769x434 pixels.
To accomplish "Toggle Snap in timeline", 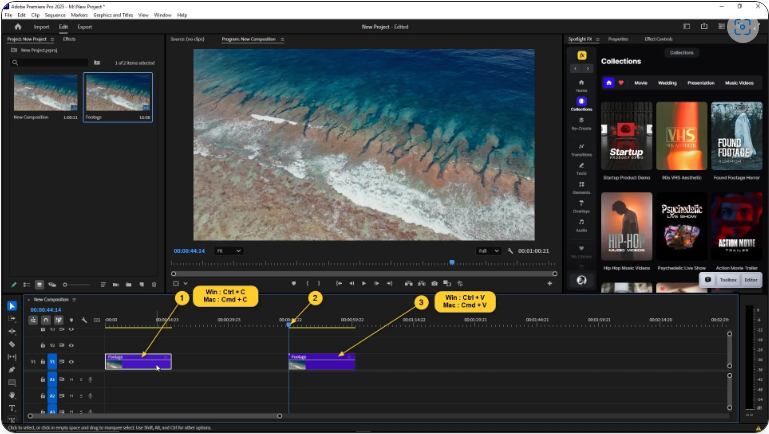I will (46, 320).
